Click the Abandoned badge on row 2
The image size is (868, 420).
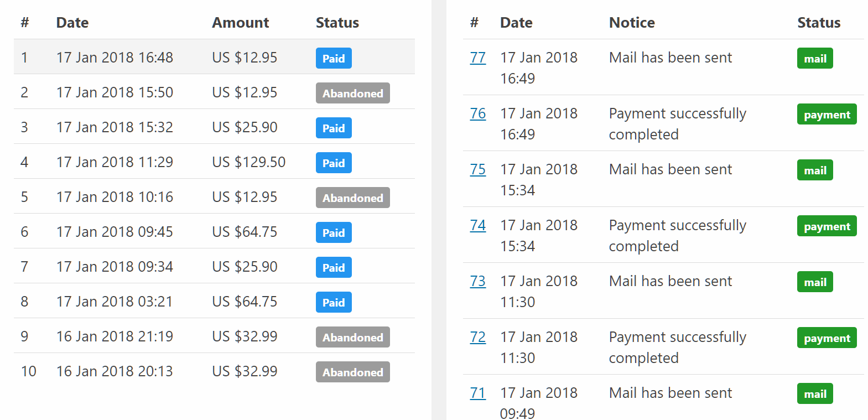353,93
